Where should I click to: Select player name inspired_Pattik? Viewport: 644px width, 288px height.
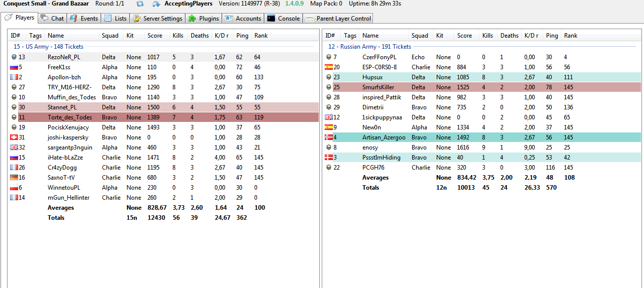click(x=381, y=97)
